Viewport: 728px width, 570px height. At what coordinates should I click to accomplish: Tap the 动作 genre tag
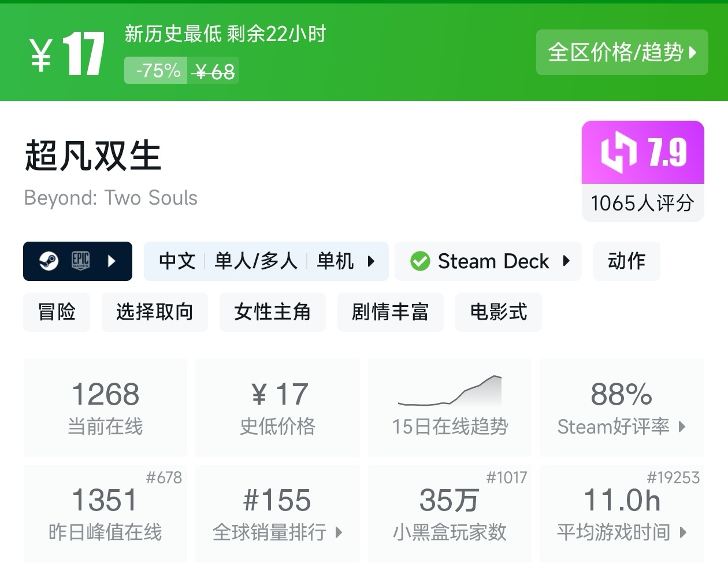pos(626,261)
